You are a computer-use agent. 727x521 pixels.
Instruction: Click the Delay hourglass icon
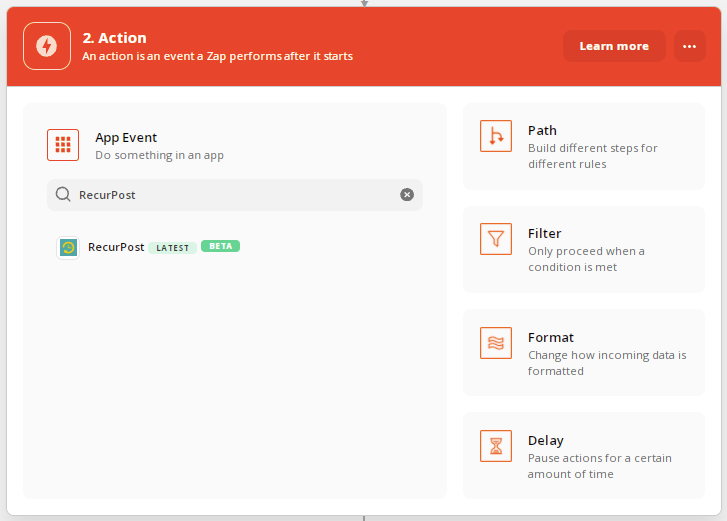496,446
